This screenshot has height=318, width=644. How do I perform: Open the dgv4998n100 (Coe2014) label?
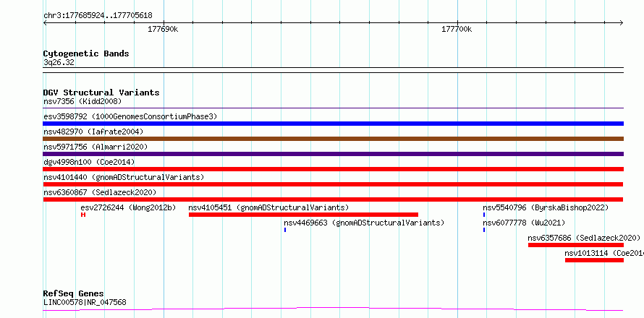pos(89,162)
